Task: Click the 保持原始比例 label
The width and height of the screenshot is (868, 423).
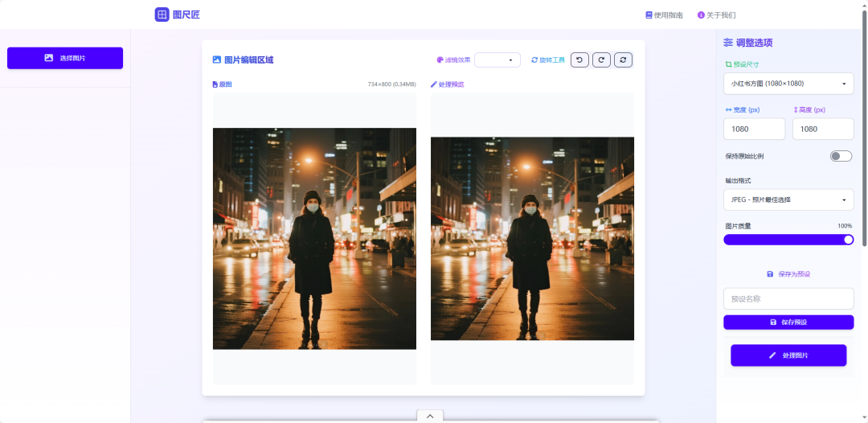Action: (744, 156)
